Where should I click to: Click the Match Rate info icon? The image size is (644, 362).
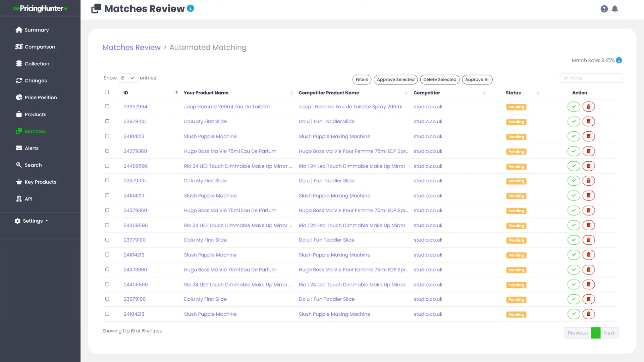point(619,60)
